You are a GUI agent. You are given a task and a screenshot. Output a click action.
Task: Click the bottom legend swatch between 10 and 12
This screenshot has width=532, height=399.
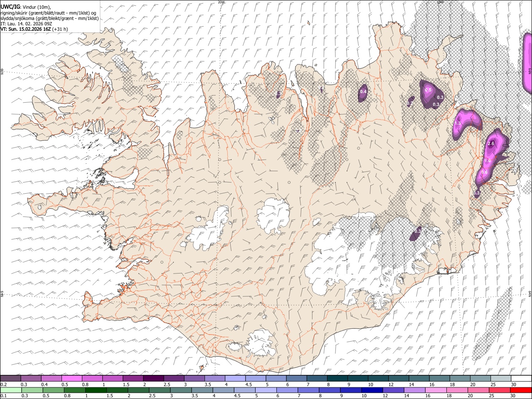click(372, 390)
